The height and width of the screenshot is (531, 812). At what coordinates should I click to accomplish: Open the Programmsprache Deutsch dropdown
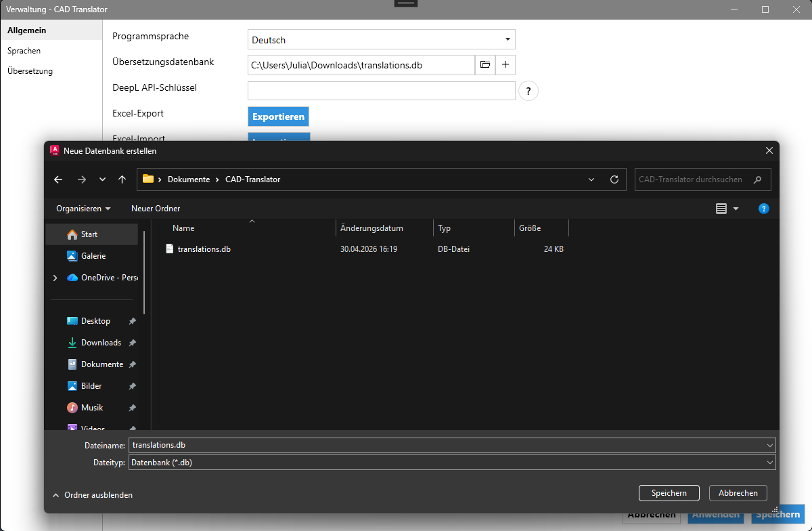point(382,39)
